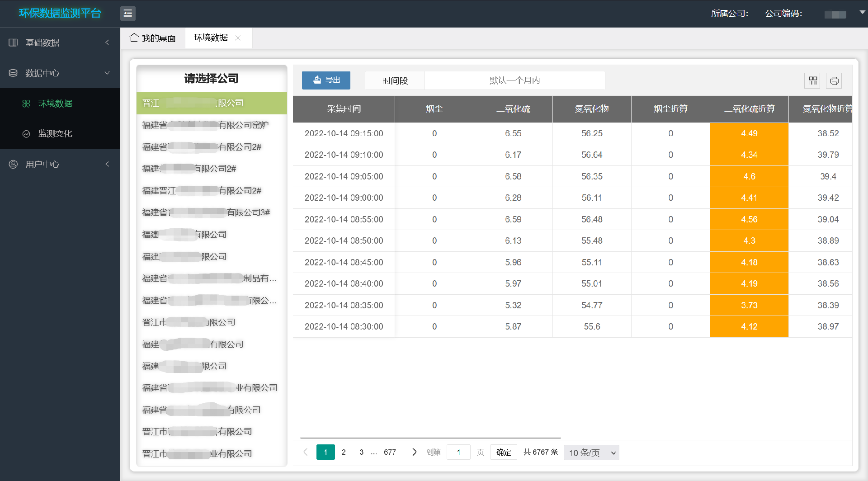Click the 用户中心 user icon
This screenshot has height=481, width=868.
[13, 164]
